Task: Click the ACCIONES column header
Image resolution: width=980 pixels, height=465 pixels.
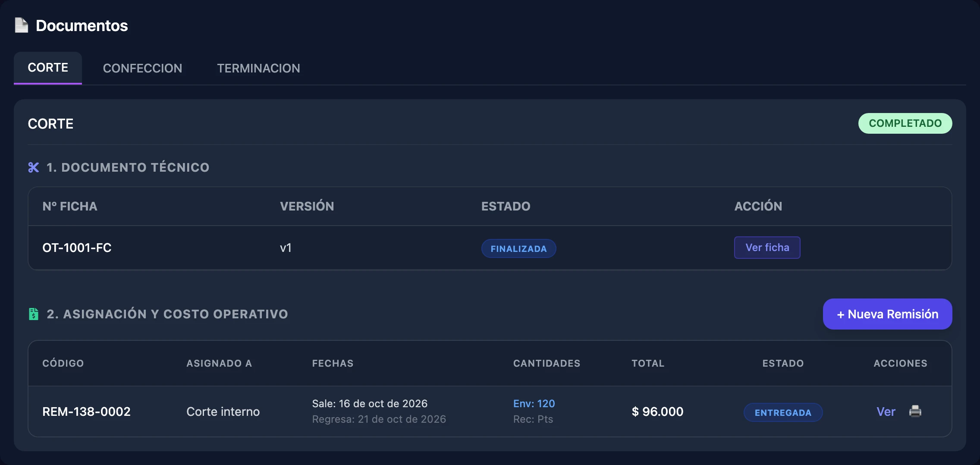Action: pyautogui.click(x=900, y=363)
